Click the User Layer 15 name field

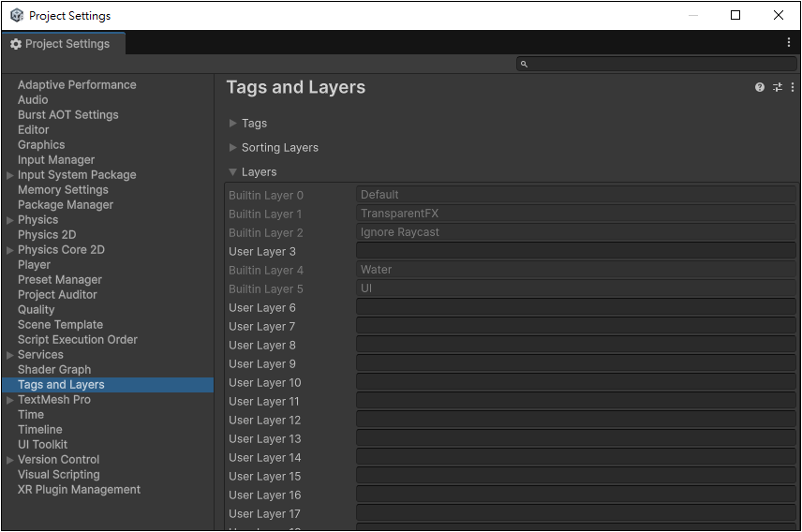pos(576,476)
